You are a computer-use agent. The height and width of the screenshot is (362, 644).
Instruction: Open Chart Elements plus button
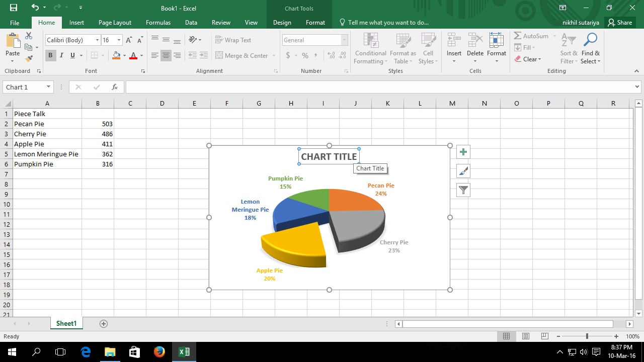pos(463,152)
